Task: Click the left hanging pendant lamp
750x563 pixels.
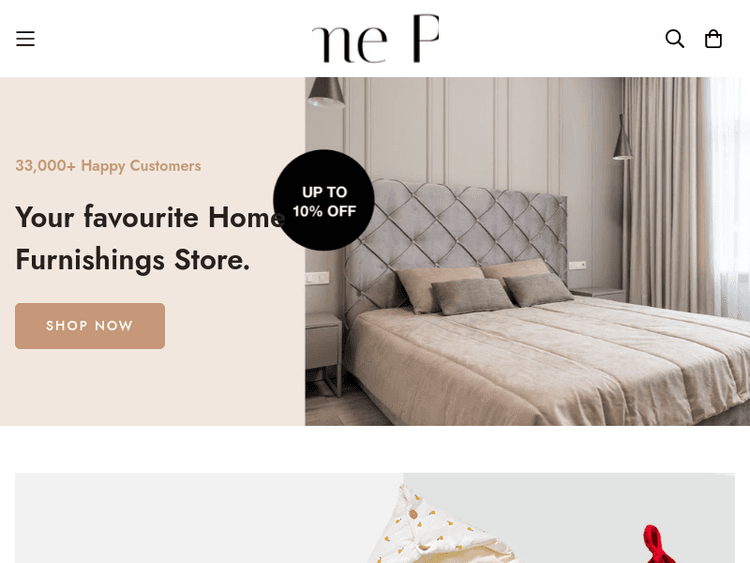Action: pos(326,92)
